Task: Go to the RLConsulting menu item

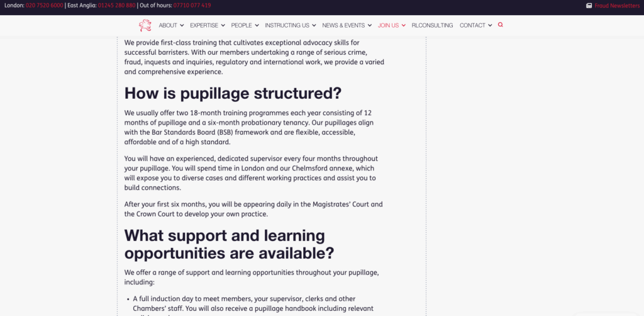Action: pos(431,25)
